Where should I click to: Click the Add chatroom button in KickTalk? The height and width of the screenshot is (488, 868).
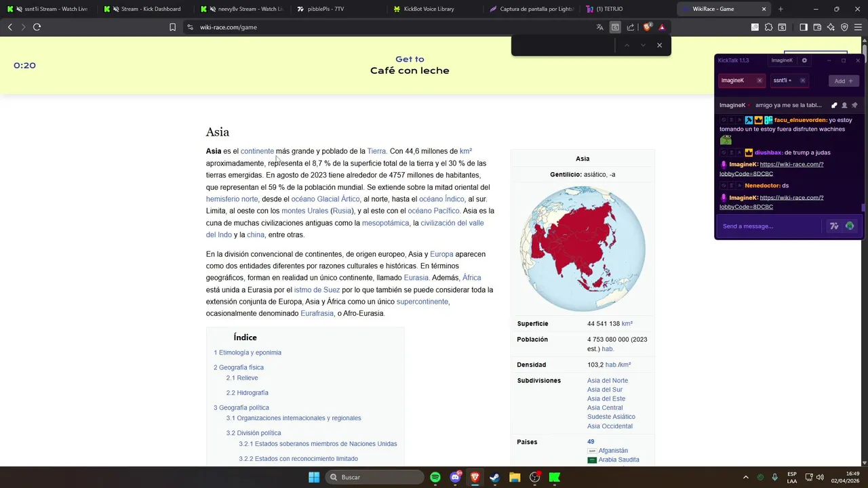844,81
